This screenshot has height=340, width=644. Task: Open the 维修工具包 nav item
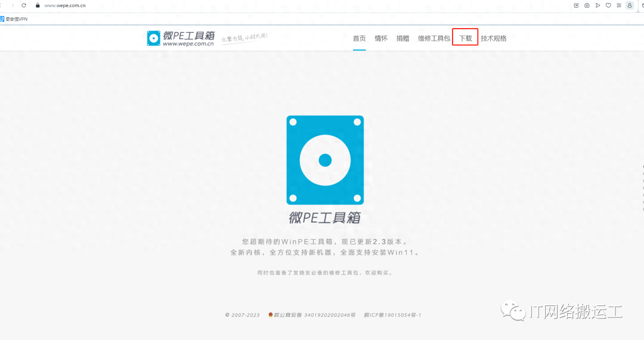[x=434, y=38]
